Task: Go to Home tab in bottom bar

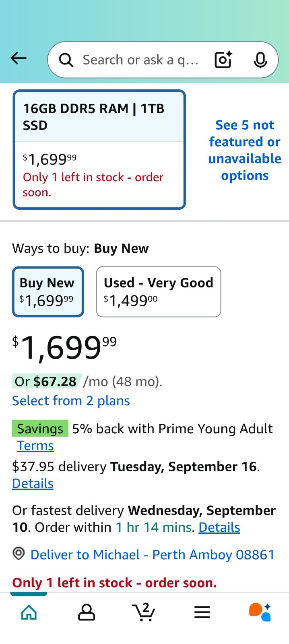Action: (29, 612)
